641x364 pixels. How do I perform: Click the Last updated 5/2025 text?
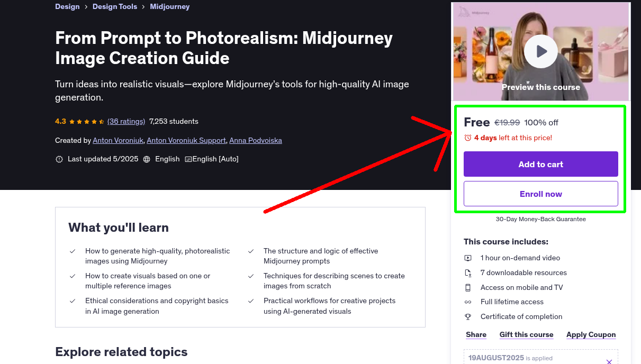pos(103,159)
